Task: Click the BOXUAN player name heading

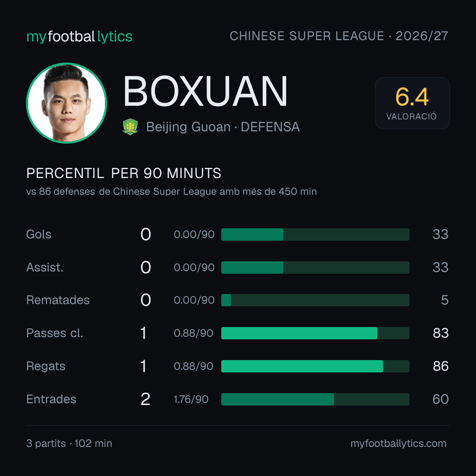Action: [x=205, y=91]
